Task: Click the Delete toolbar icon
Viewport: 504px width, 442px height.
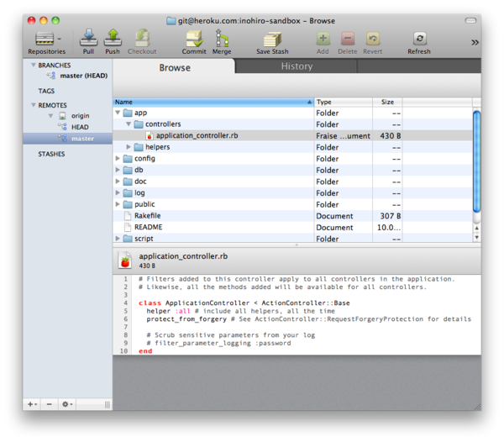Action: coord(348,39)
